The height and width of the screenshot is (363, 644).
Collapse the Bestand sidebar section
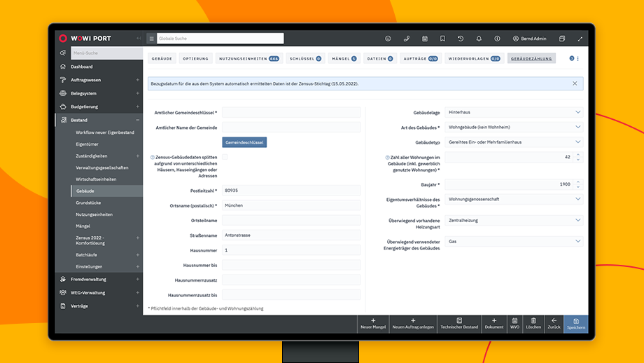[137, 120]
